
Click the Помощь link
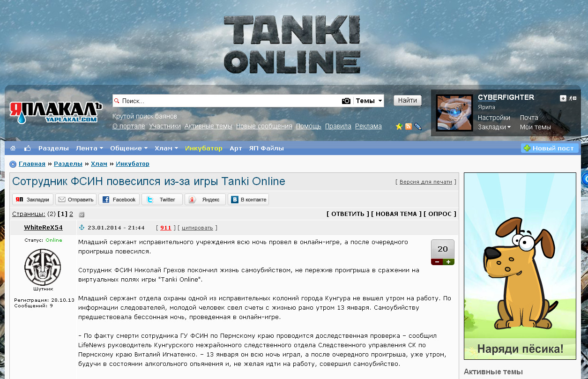pyautogui.click(x=309, y=126)
